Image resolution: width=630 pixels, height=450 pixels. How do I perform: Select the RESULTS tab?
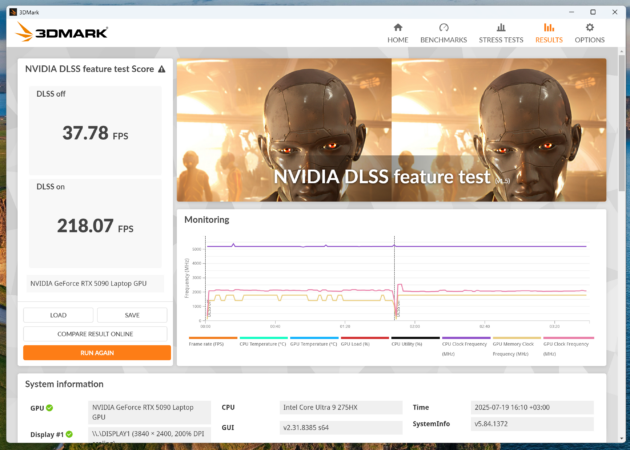pyautogui.click(x=549, y=33)
